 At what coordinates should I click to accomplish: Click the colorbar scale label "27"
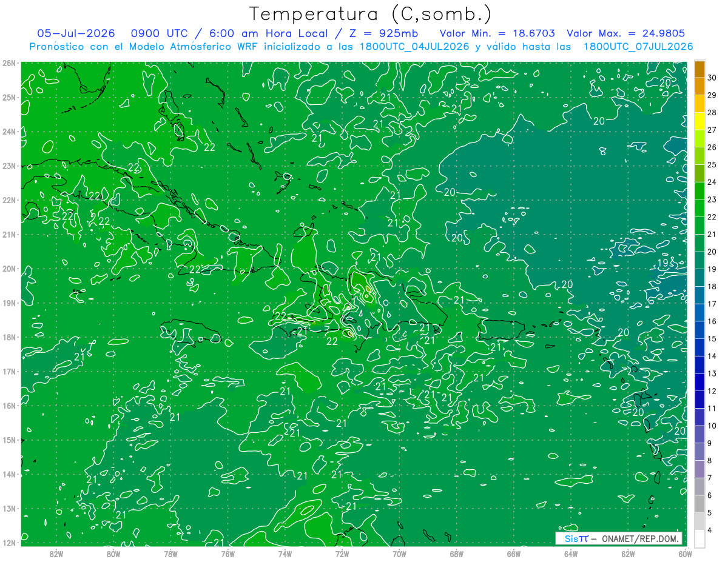pyautogui.click(x=712, y=130)
